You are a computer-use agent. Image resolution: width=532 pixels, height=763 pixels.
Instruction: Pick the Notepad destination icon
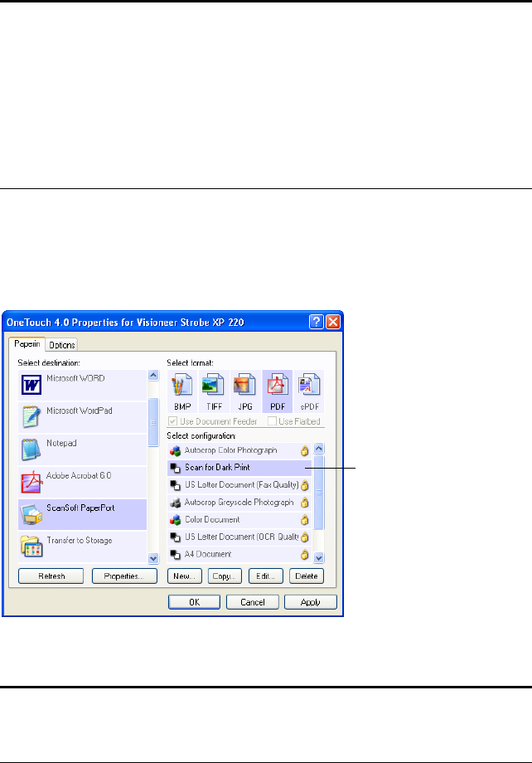point(31,450)
